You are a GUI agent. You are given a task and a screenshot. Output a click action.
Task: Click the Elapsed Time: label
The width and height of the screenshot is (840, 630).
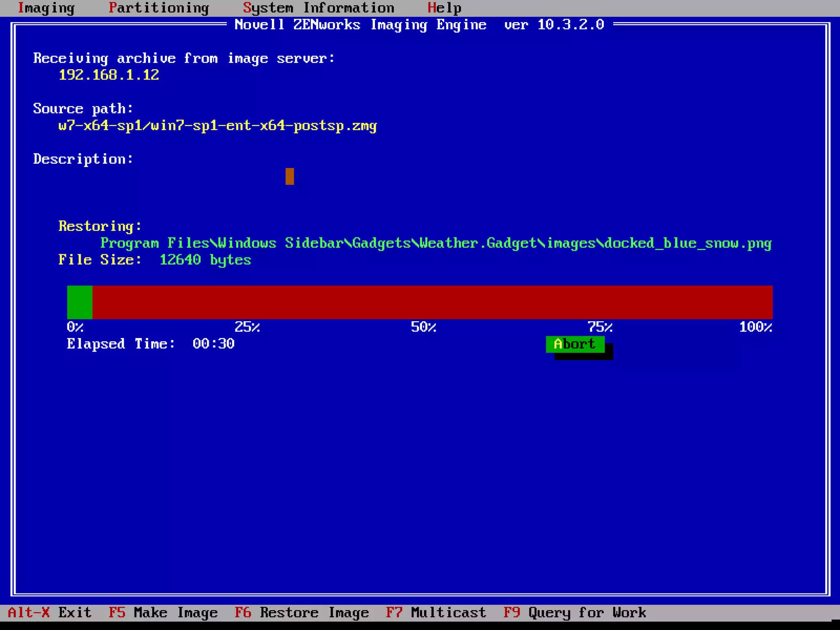(x=121, y=344)
